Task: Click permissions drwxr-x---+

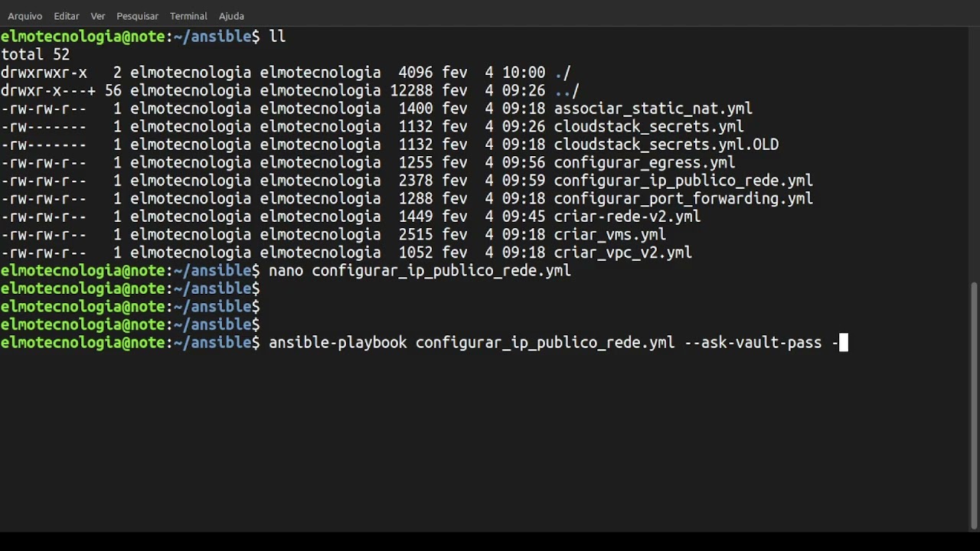Action: [48, 90]
